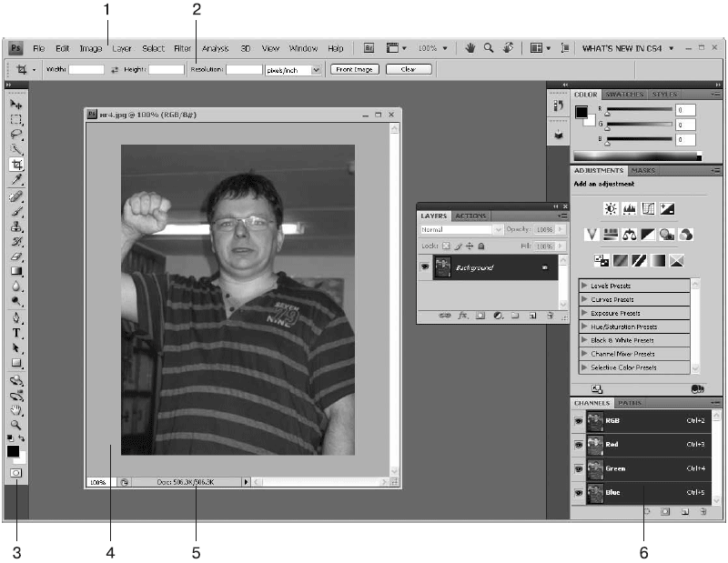Expand the Levels Presets list
The width and height of the screenshot is (728, 563).
584,286
